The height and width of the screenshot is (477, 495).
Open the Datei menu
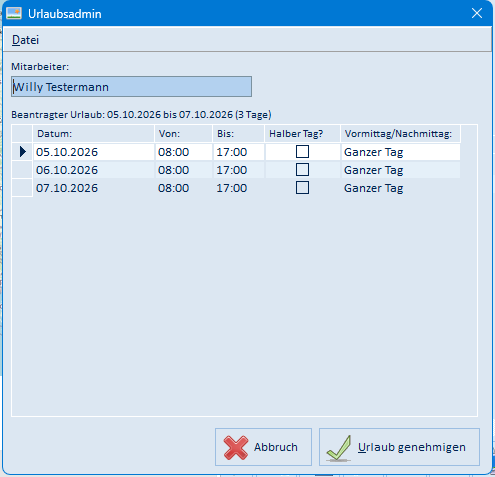25,40
